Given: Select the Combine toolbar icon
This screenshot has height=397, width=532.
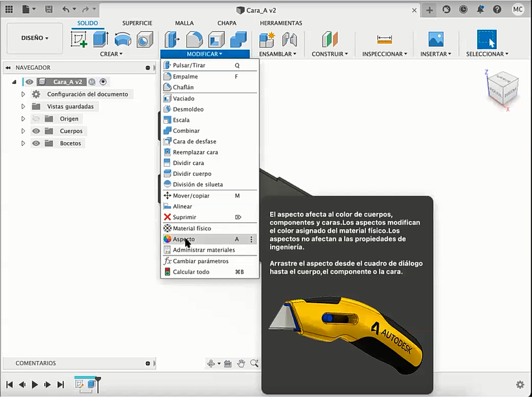Looking at the screenshot, I should [239, 39].
